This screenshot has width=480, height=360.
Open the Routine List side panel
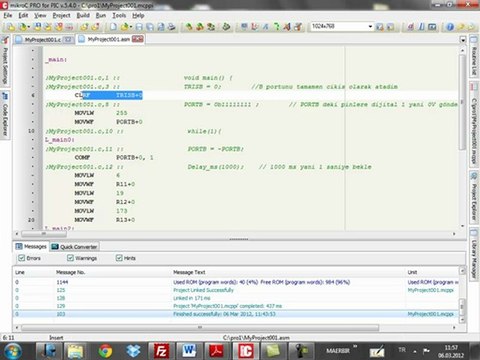coord(474,56)
